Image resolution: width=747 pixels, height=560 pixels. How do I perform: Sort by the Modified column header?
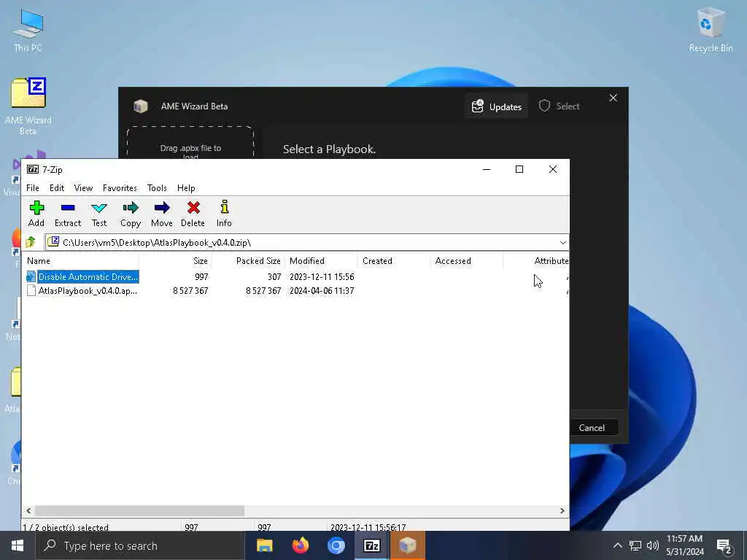point(321,261)
